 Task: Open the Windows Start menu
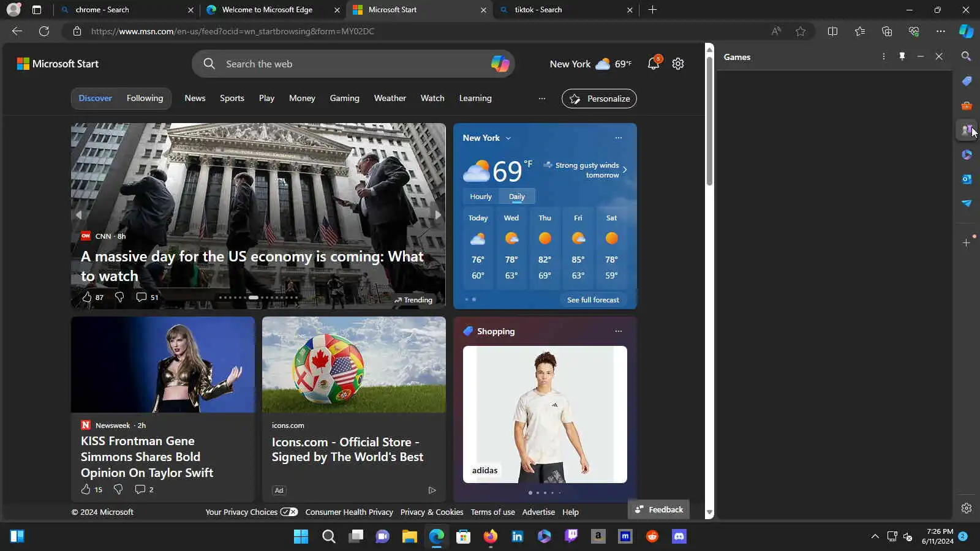pyautogui.click(x=301, y=537)
